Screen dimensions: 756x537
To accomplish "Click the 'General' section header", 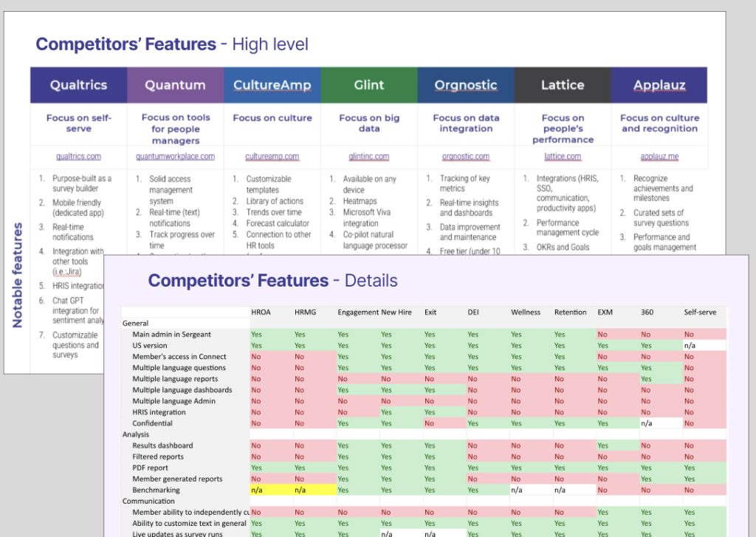I will click(x=135, y=324).
